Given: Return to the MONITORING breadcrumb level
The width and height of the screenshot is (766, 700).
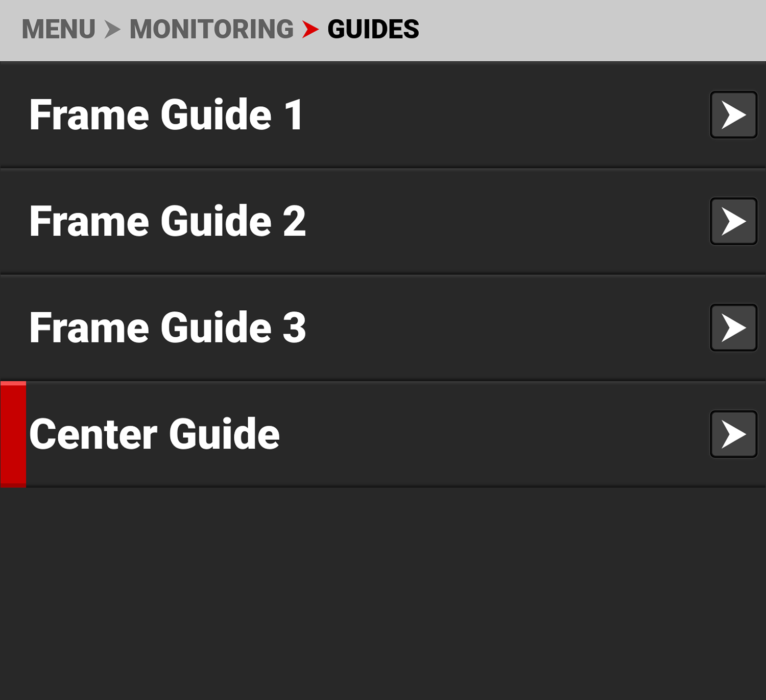Looking at the screenshot, I should 211,30.
